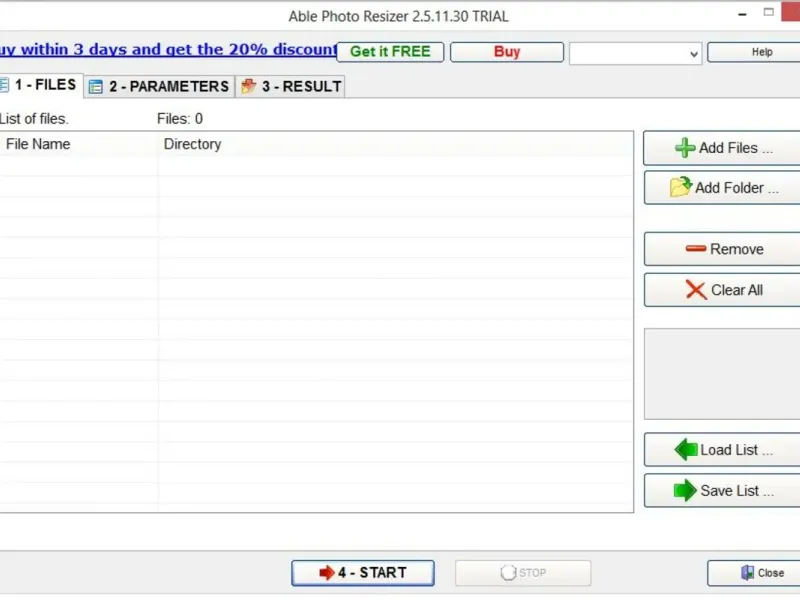Click the Parameters tab icon
This screenshot has height=600, width=800.
(x=95, y=87)
